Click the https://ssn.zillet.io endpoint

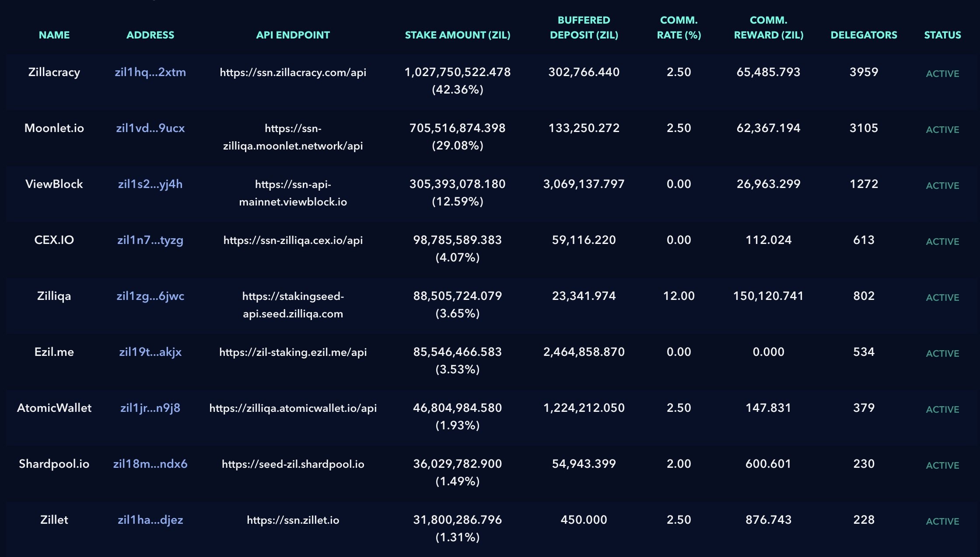(293, 520)
